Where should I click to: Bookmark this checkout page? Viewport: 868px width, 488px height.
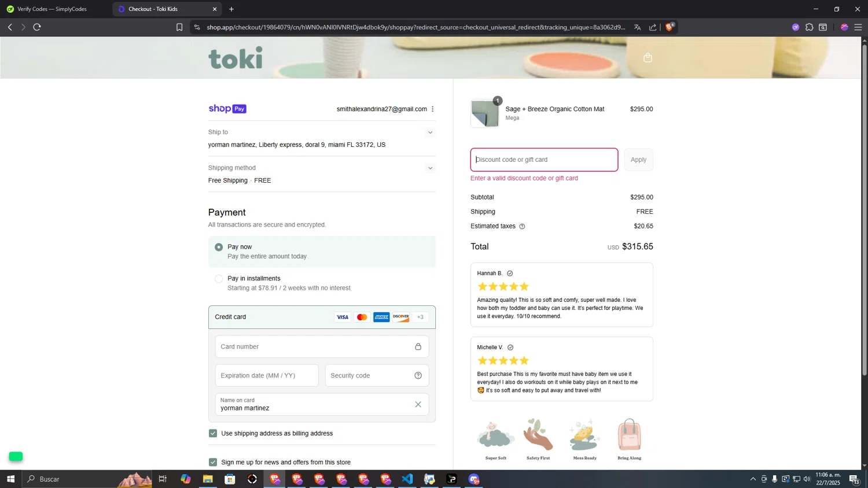[179, 27]
